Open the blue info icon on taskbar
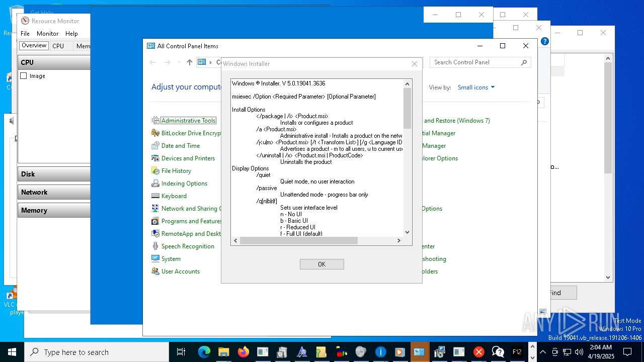 tap(380, 352)
